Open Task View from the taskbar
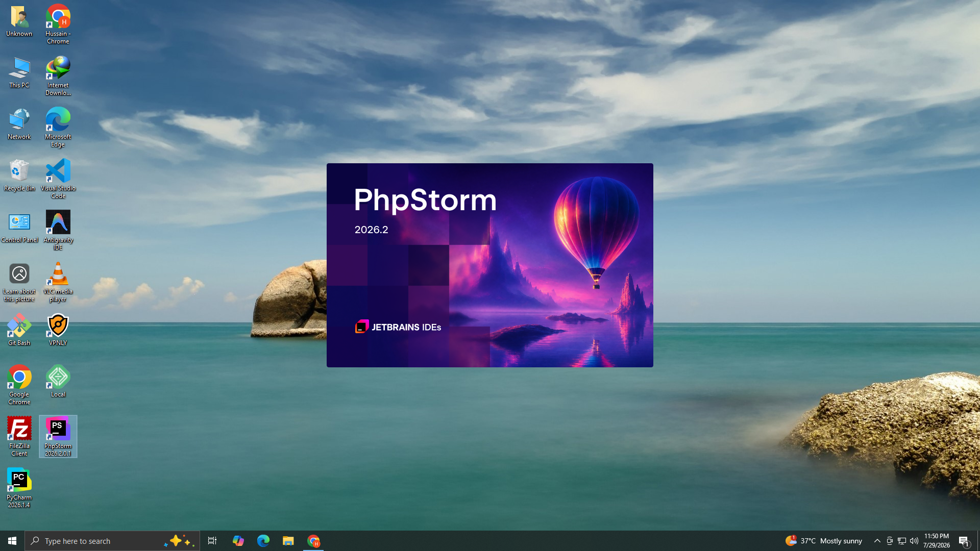Viewport: 980px width, 551px height. coord(212,541)
